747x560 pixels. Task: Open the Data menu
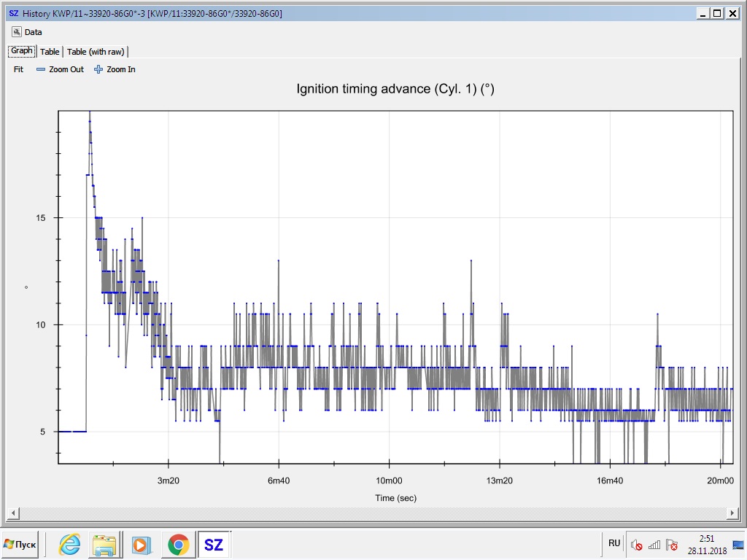[27, 32]
